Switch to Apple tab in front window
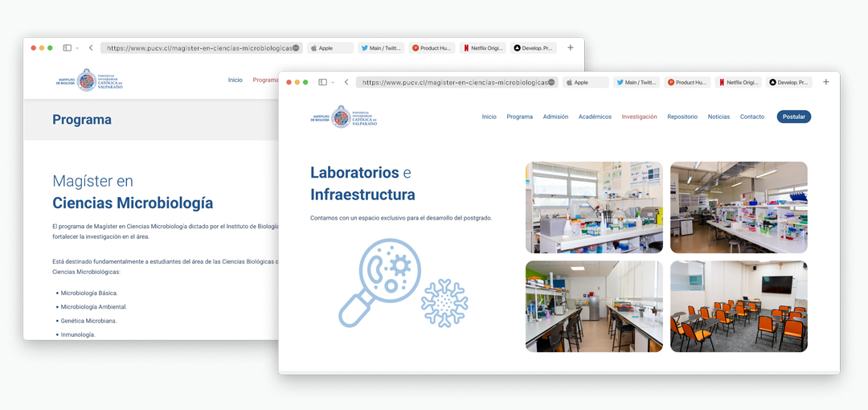 pyautogui.click(x=586, y=82)
